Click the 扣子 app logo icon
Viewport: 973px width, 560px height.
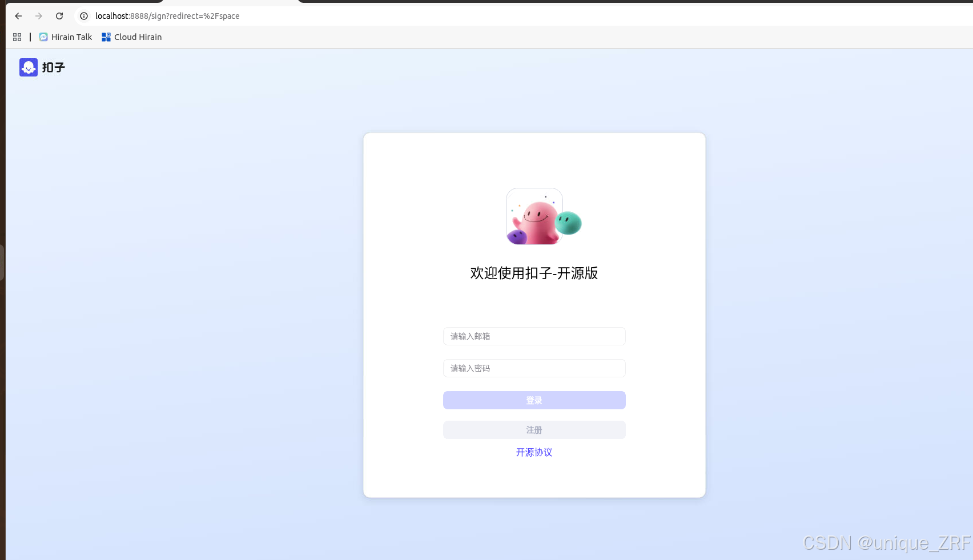point(28,67)
